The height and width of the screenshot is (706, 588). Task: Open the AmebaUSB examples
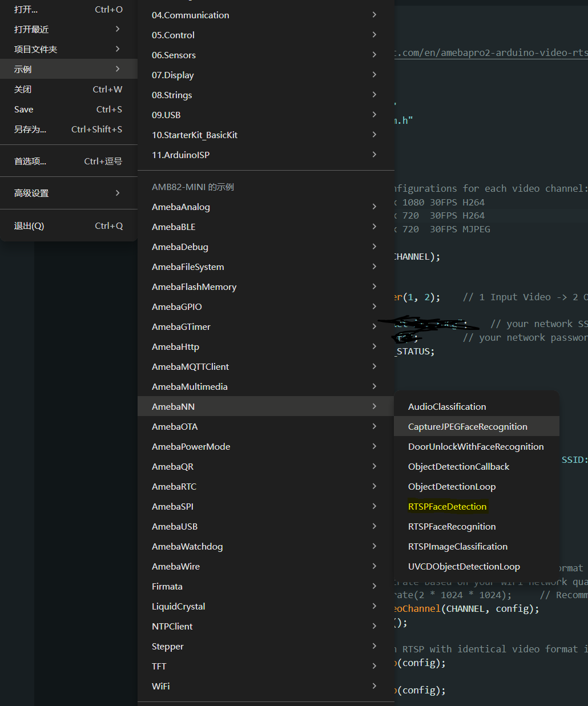click(266, 526)
